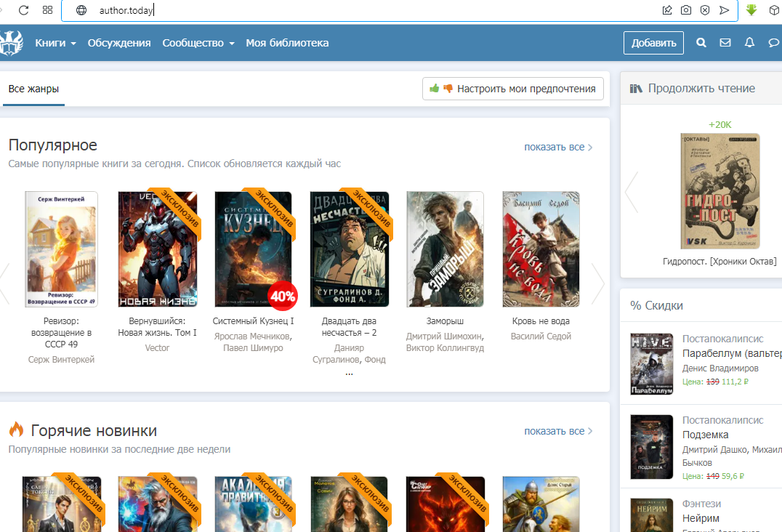
Task: Open the green downloads arrow icon
Action: (x=751, y=9)
